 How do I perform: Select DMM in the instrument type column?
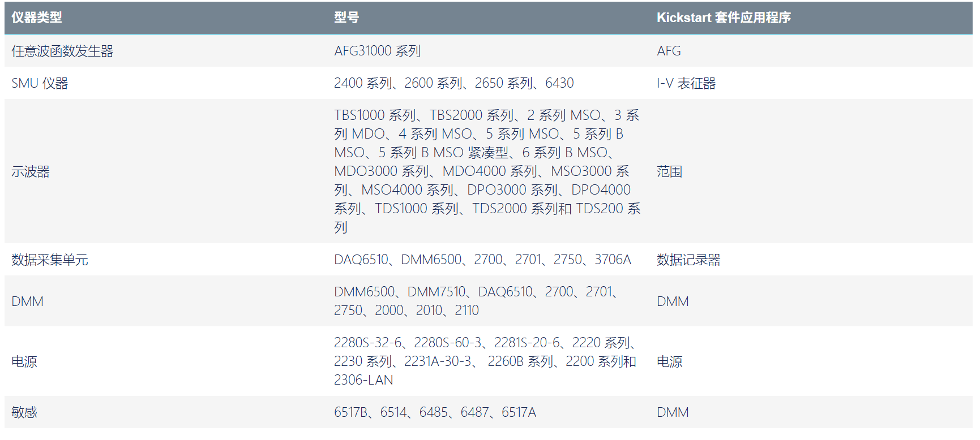pos(27,301)
